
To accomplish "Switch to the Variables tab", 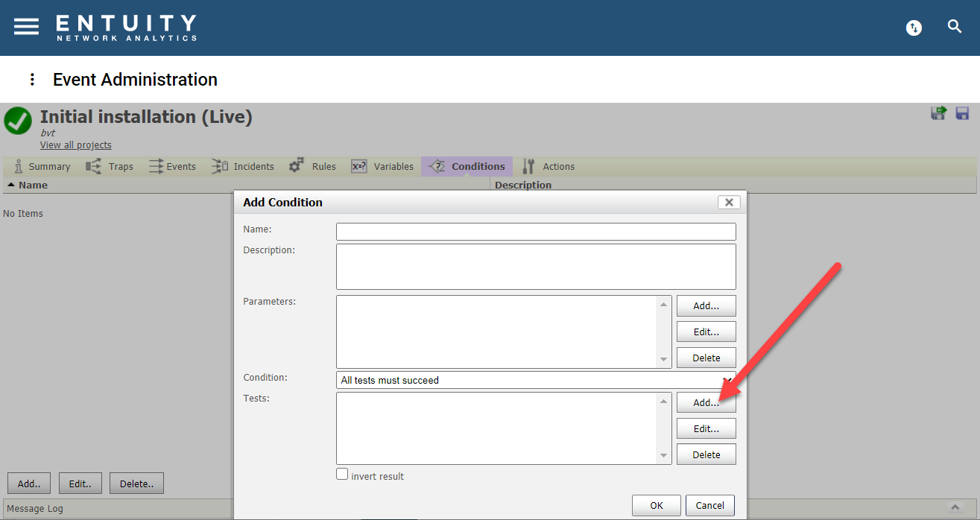I will click(x=382, y=166).
